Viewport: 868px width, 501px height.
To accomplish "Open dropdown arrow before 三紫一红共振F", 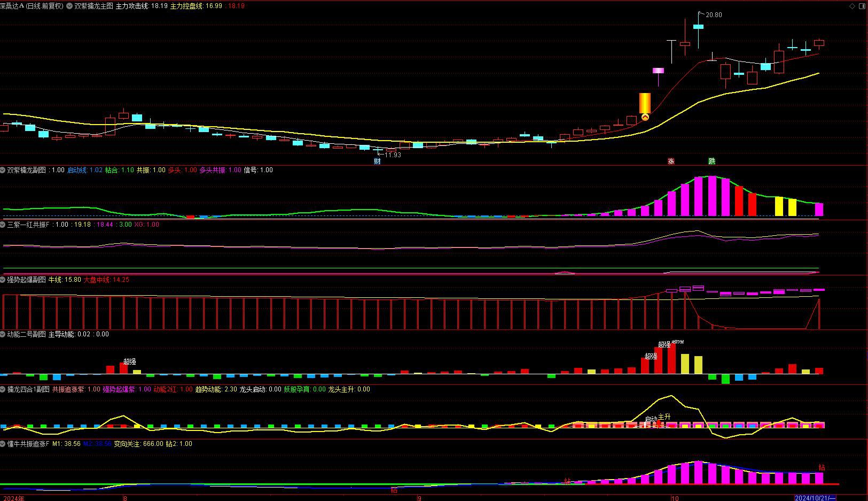I will [x=3, y=225].
